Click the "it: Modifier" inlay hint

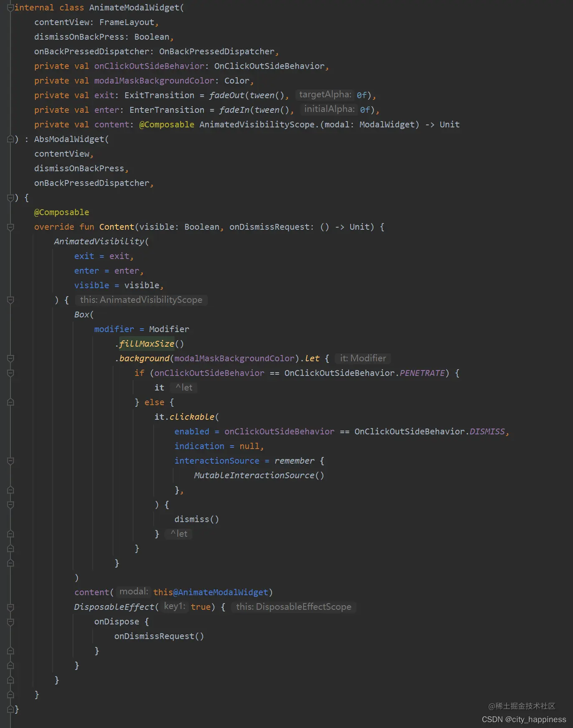[x=363, y=358]
